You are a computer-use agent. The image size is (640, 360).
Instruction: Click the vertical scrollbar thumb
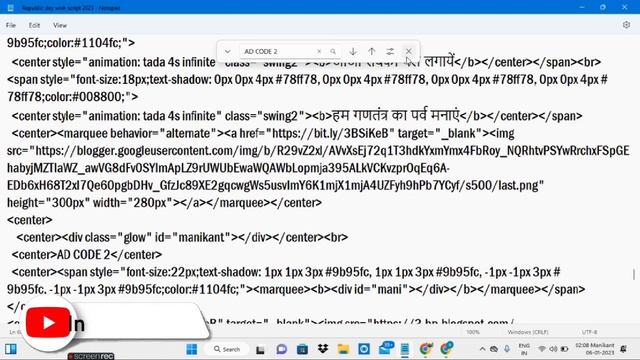click(x=634, y=274)
